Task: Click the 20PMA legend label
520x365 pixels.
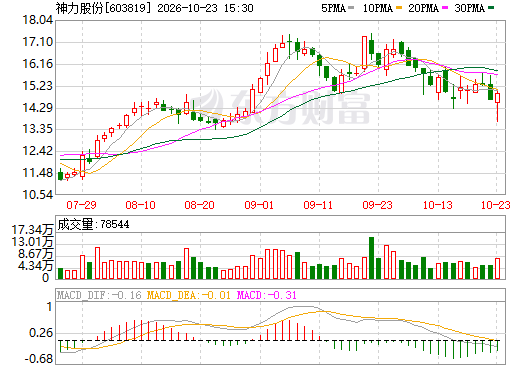Action: coord(423,8)
